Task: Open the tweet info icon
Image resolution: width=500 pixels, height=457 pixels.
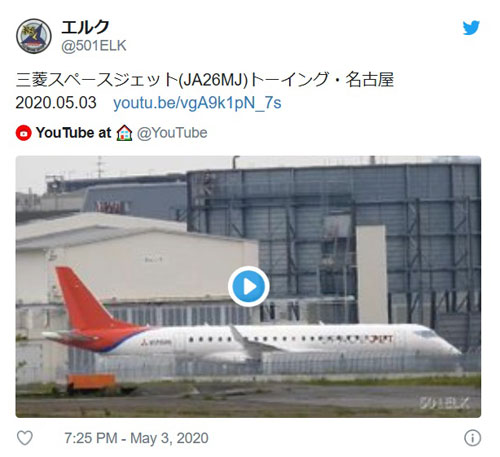Action: coord(472,438)
